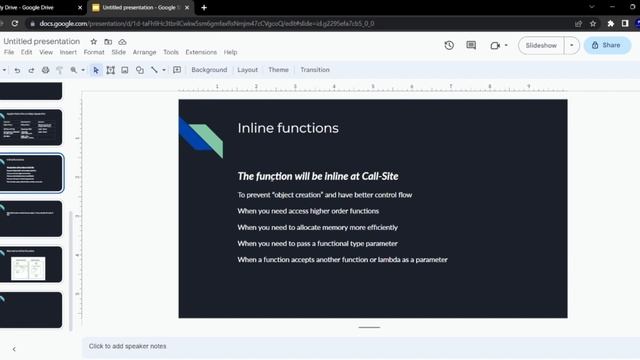Open the zoom level dropdown arrow
The image size is (640, 360).
(x=83, y=70)
